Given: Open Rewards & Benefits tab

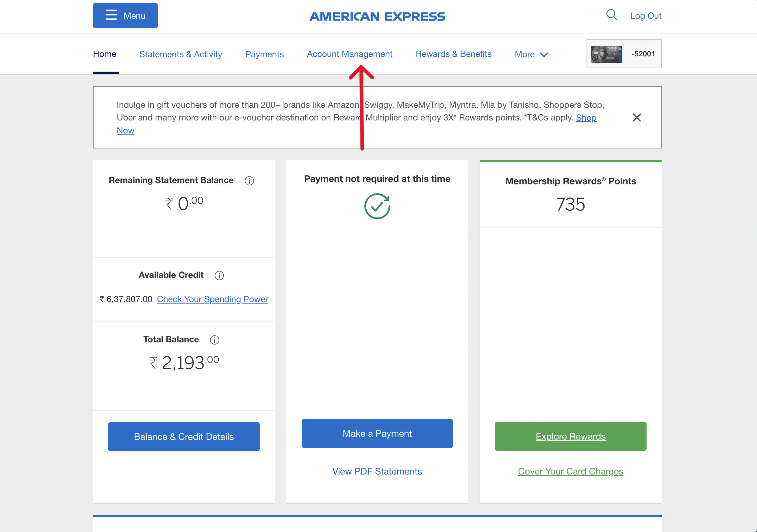Looking at the screenshot, I should point(453,54).
